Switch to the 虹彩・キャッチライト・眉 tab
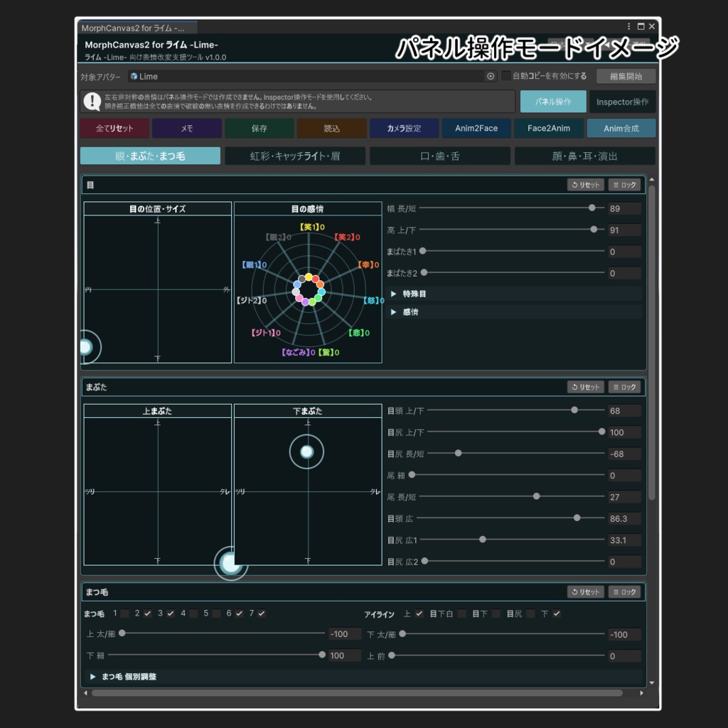Screen dimensions: 728x728 (x=295, y=156)
